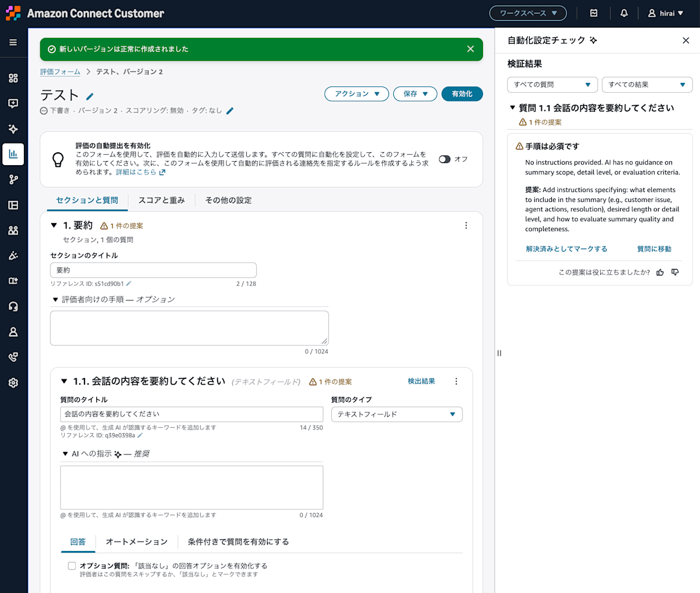Click 解決済みとしてマークする
The height and width of the screenshot is (593, 700).
click(566, 249)
